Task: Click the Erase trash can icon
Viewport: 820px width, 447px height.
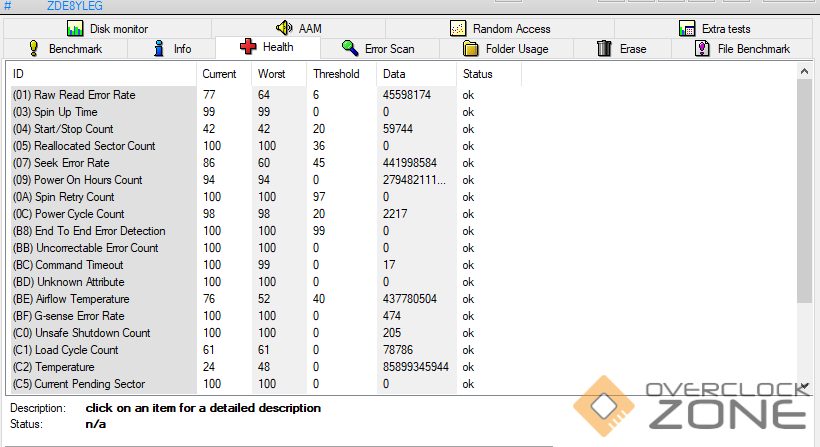Action: (x=604, y=48)
